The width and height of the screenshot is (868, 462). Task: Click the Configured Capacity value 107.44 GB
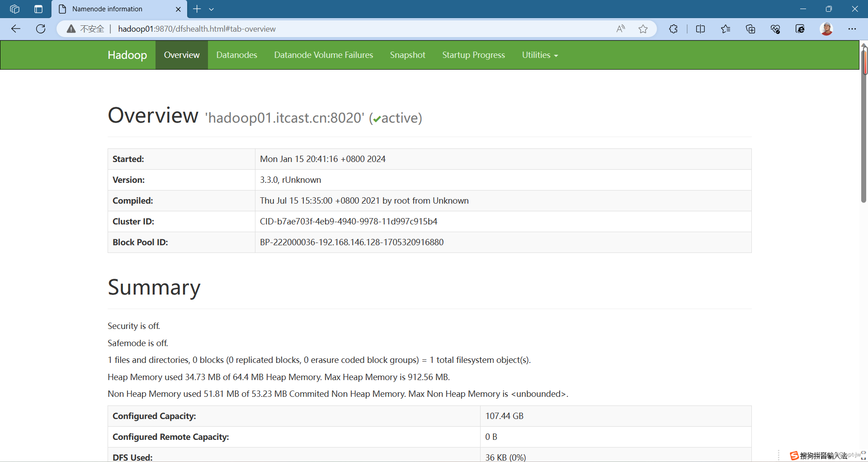pyautogui.click(x=505, y=416)
